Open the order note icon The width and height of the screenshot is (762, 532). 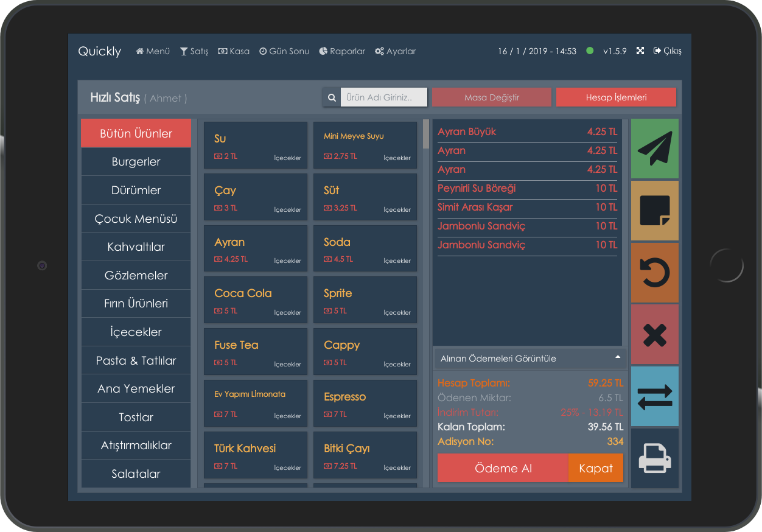pos(654,210)
